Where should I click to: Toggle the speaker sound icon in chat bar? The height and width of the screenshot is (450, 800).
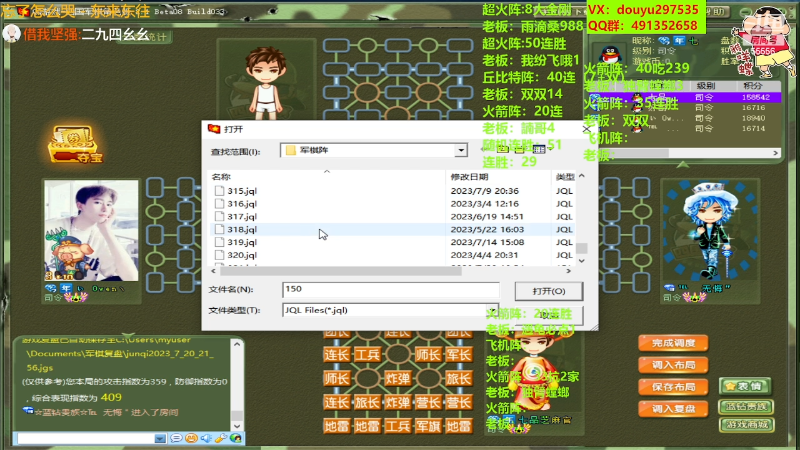point(206,438)
